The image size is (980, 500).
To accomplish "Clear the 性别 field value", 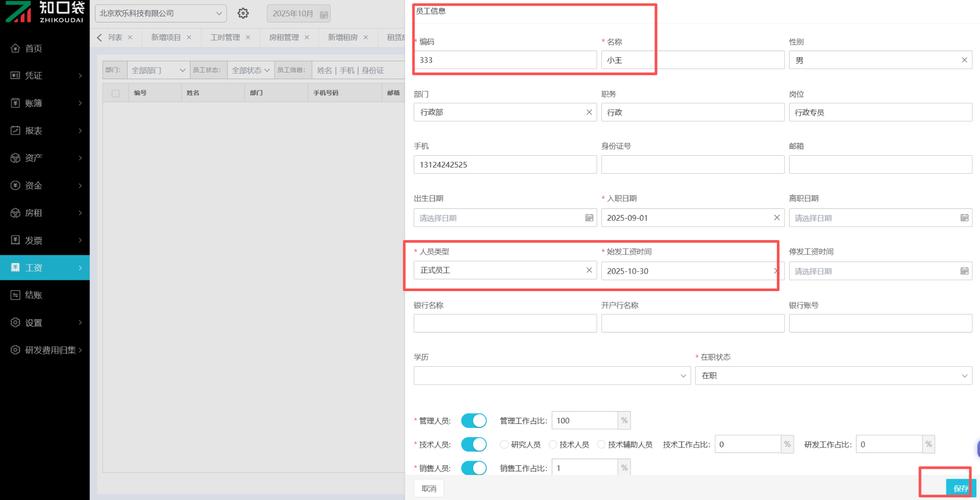I will (x=964, y=60).
